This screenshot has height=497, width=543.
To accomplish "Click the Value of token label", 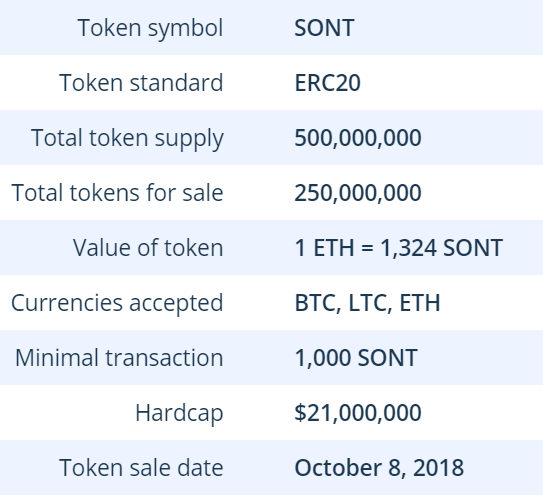I will 148,248.
